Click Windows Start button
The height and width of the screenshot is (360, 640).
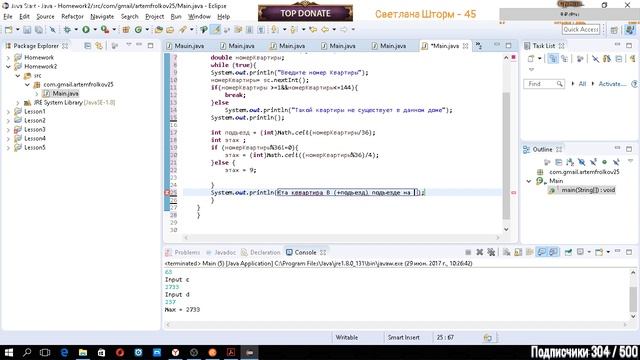click(x=9, y=352)
